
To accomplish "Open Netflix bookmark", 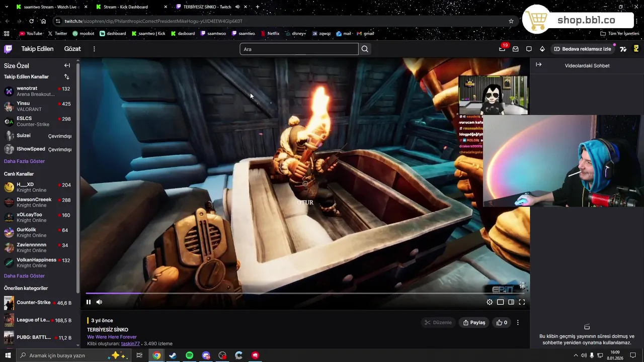I will (x=270, y=34).
